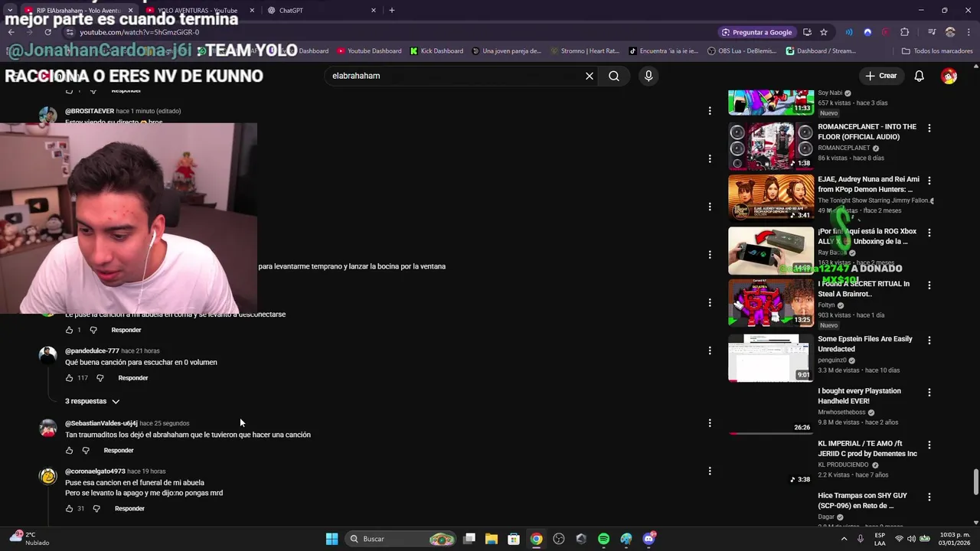The image size is (980, 551).
Task: Close the ChatGPT tab
Action: (x=374, y=10)
